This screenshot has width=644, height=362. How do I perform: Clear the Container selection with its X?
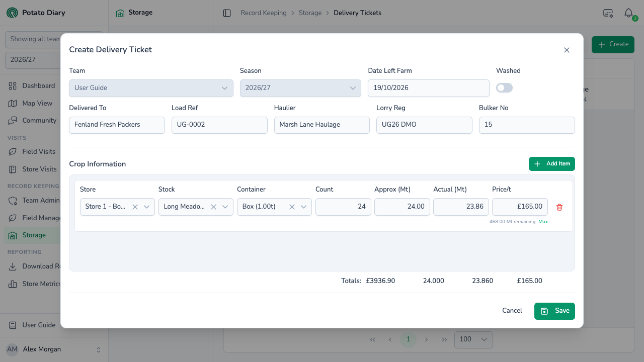tap(292, 207)
